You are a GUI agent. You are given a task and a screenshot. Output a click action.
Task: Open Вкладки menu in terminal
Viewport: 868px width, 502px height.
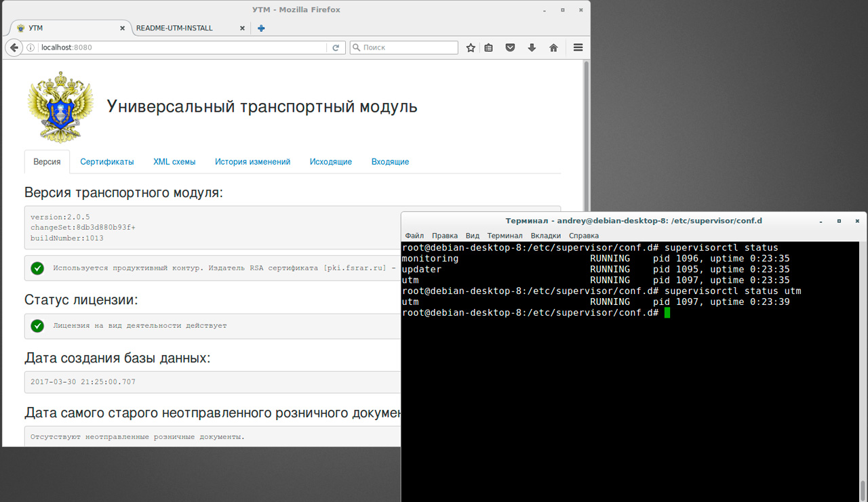pyautogui.click(x=545, y=236)
